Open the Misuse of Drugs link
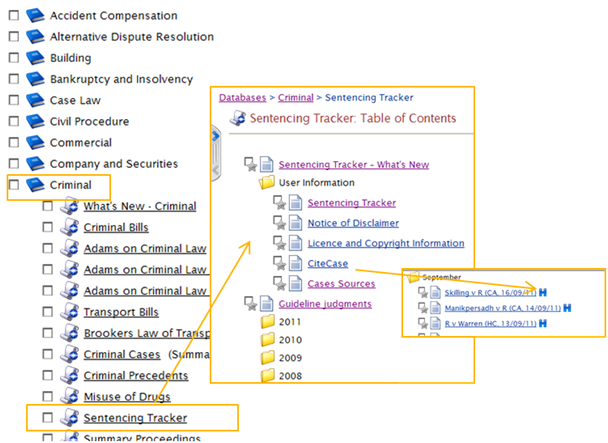The width and height of the screenshot is (608, 443). click(x=127, y=396)
